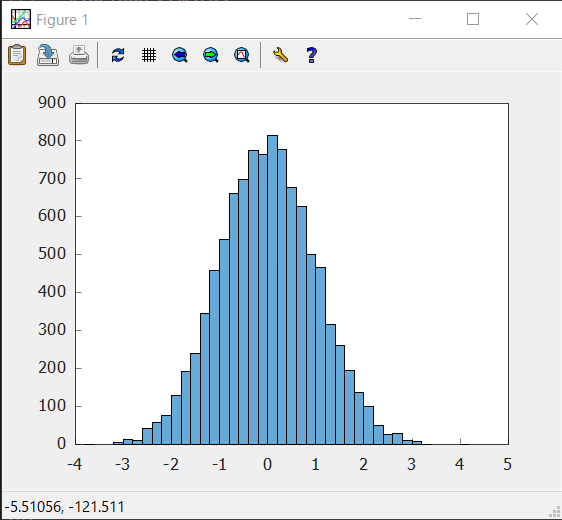Close the Figure 1 window
Viewport: 562px width, 520px height.
[532, 19]
